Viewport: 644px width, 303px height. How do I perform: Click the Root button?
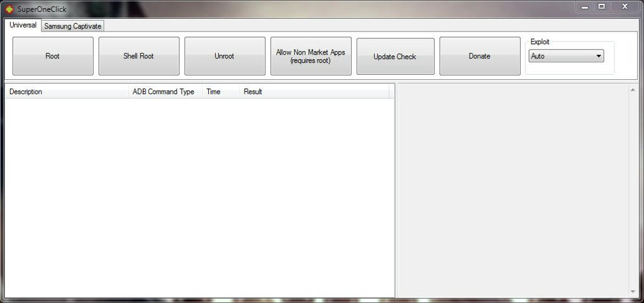[x=53, y=56]
